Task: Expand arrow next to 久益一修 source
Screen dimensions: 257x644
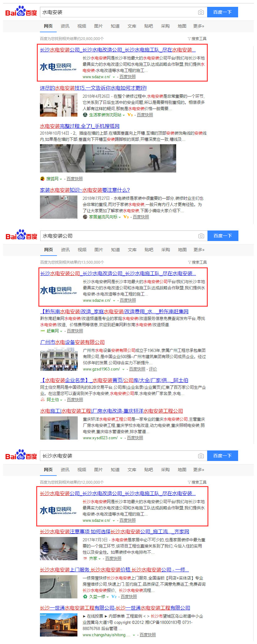Action: [107, 597]
